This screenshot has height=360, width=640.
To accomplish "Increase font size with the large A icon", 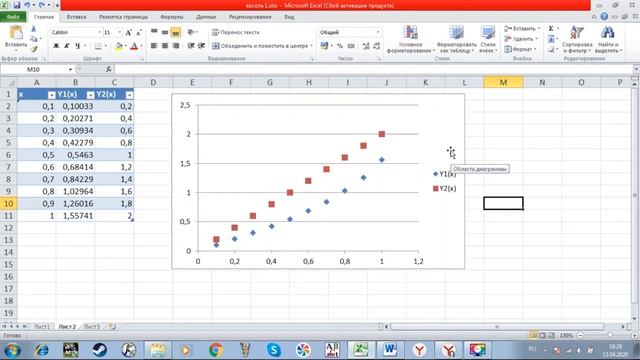I will (129, 32).
